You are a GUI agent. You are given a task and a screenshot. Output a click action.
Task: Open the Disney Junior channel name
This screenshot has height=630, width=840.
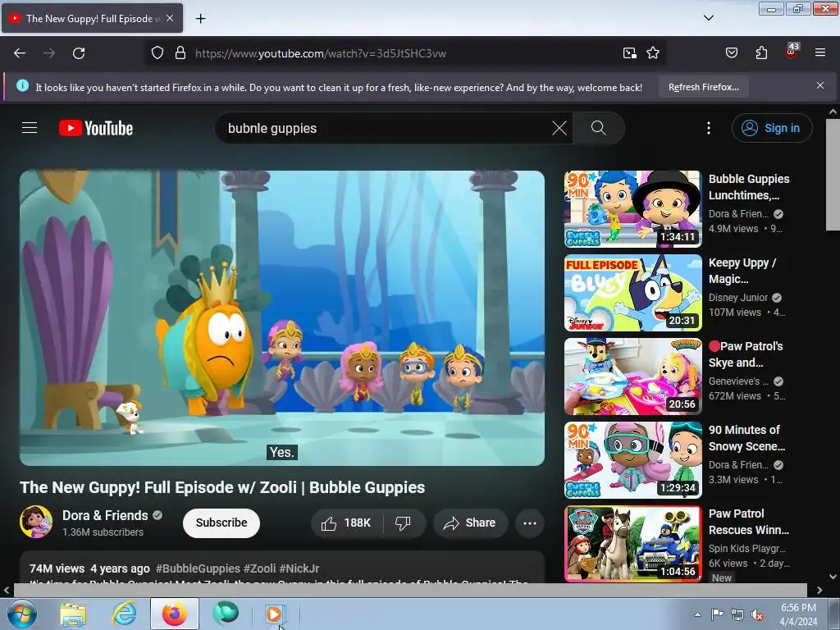click(738, 297)
